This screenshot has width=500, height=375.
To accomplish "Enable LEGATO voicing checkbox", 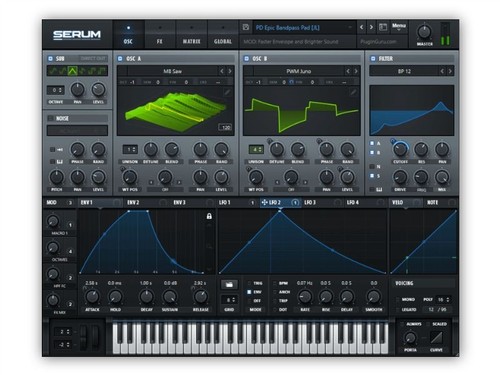I will coord(397,309).
